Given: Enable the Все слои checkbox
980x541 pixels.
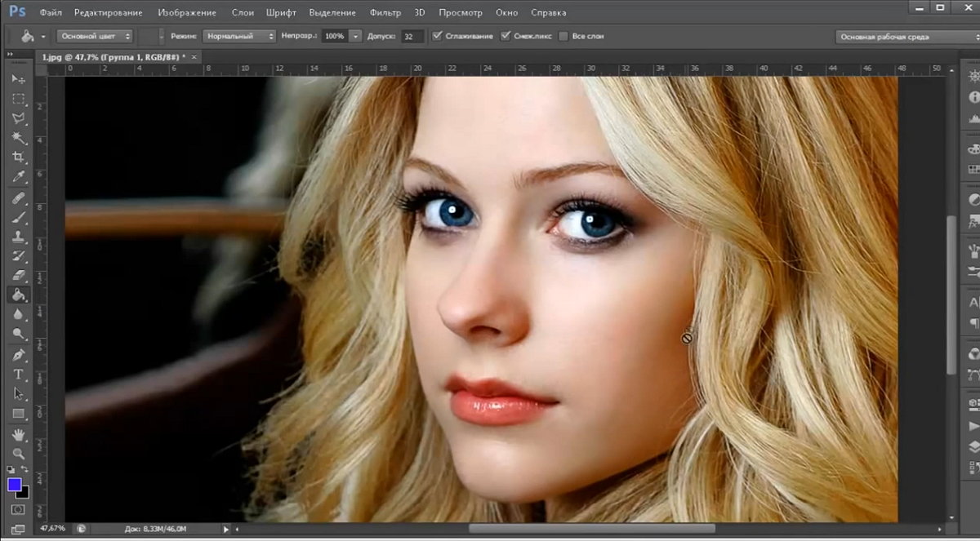Looking at the screenshot, I should tap(563, 37).
